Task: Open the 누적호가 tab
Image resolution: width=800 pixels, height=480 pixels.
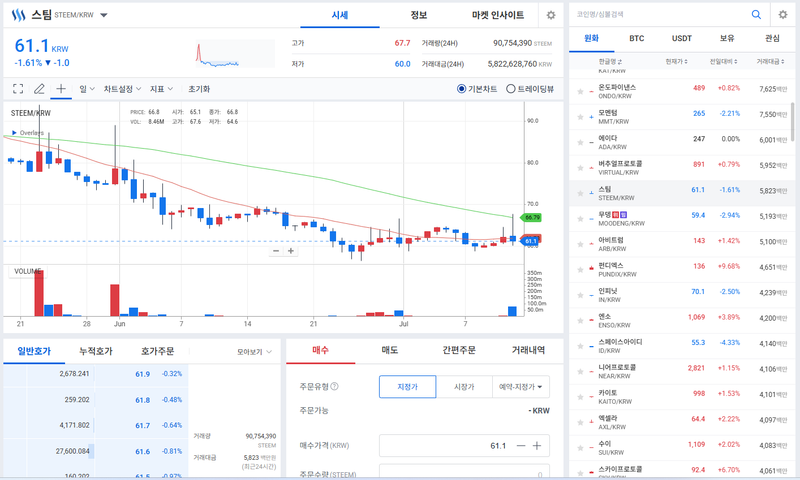Action: click(x=95, y=351)
